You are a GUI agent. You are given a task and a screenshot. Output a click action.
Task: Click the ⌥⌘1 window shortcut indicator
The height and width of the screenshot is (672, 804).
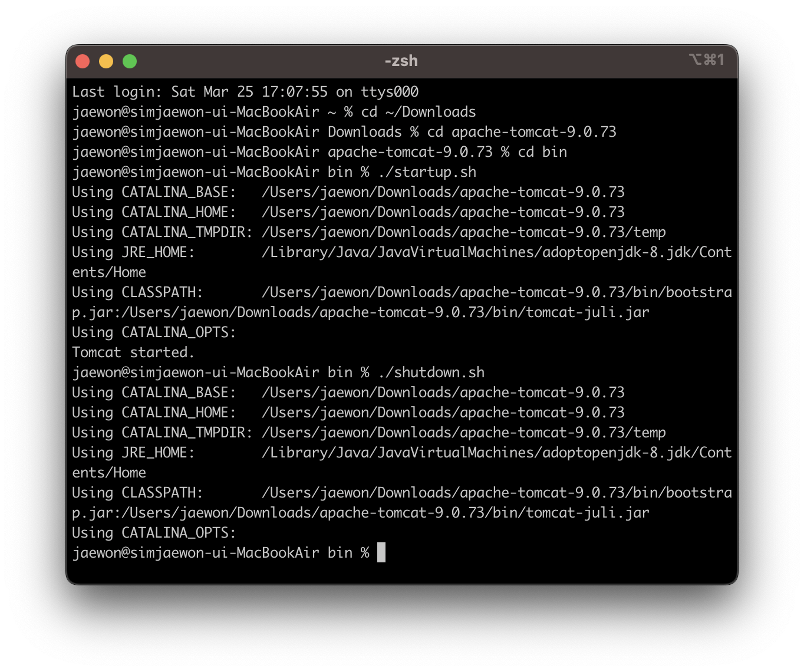706,60
